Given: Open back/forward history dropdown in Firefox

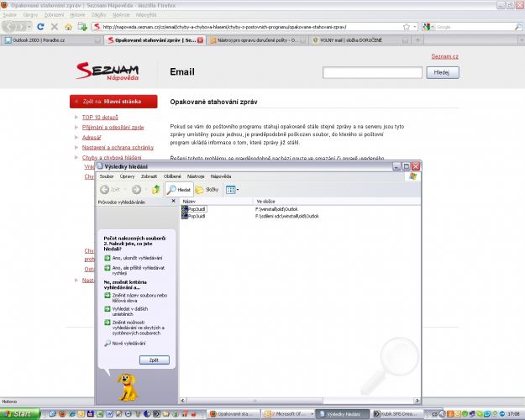Looking at the screenshot, I should 29,26.
